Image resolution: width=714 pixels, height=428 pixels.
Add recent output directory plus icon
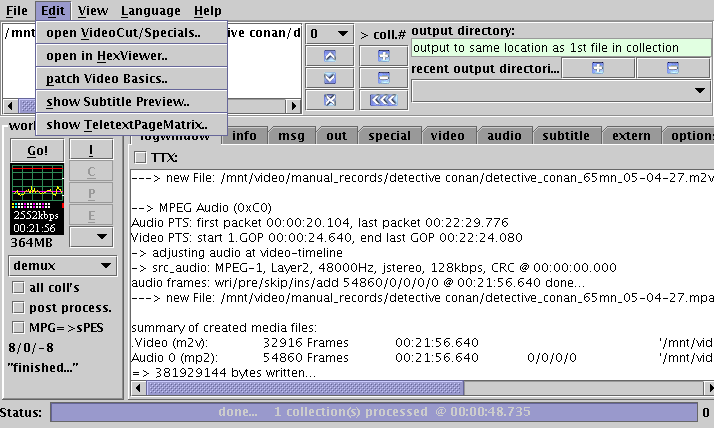(597, 68)
